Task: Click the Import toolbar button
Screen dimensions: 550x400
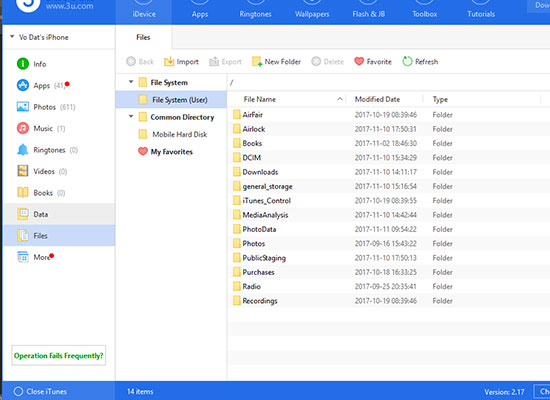Action: coord(181,62)
